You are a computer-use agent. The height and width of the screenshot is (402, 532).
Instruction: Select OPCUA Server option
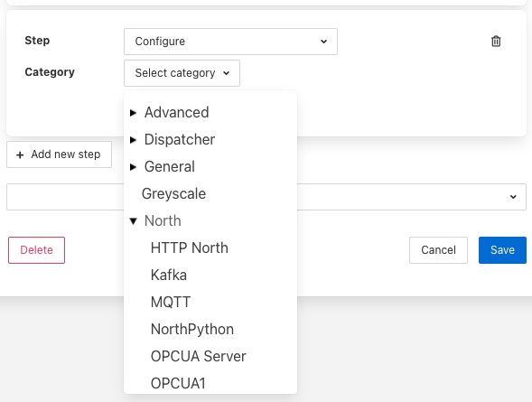click(198, 357)
